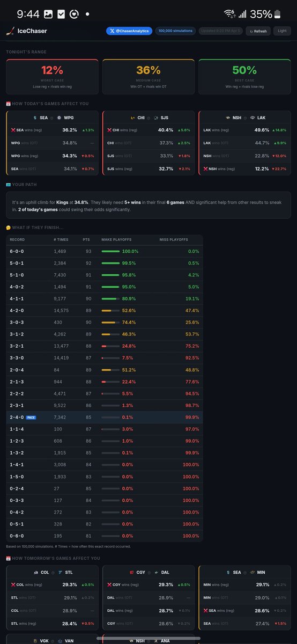Tap the SEA team logo in SEA @ WPG card
The width and height of the screenshot is (297, 644).
coord(34,118)
